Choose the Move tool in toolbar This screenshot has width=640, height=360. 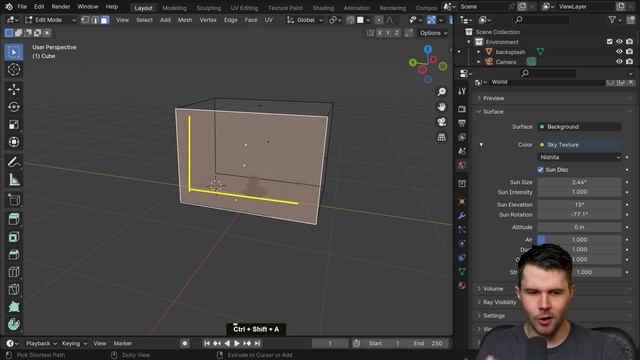coord(13,89)
